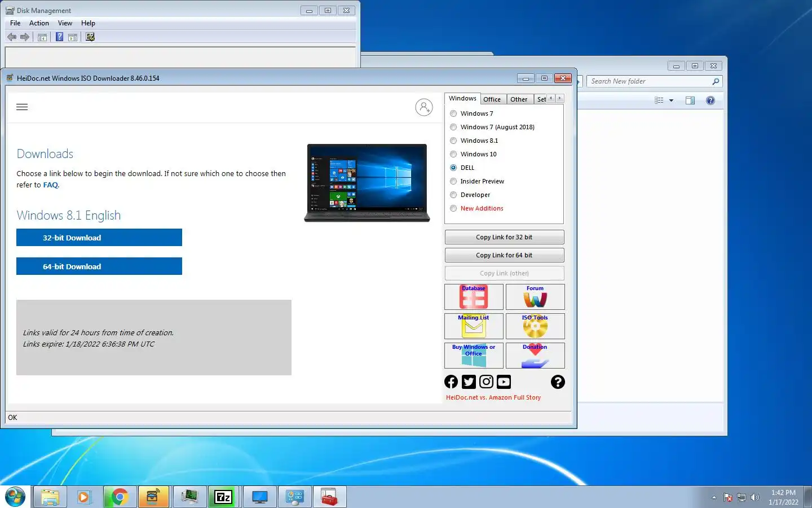Expand the view options dropdown arrow

pyautogui.click(x=671, y=100)
